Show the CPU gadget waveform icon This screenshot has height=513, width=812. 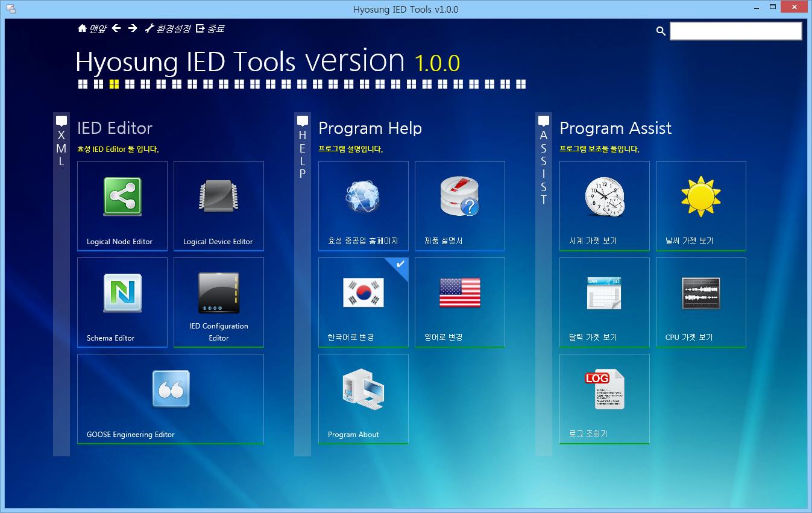coord(701,294)
